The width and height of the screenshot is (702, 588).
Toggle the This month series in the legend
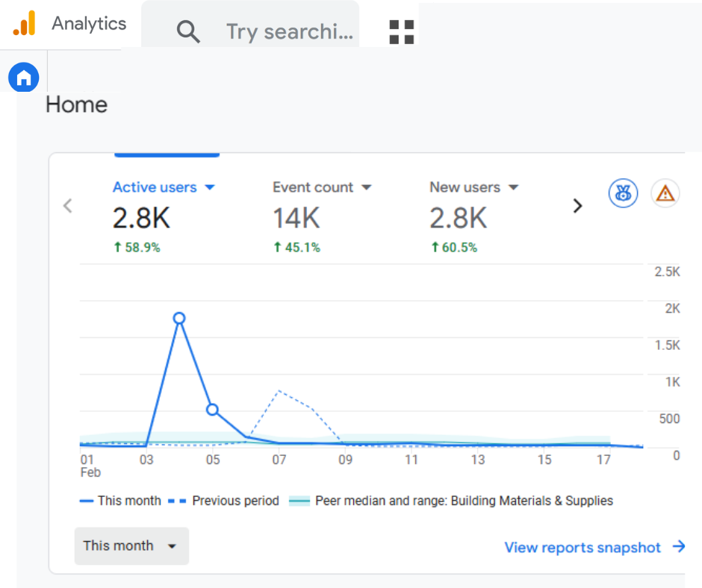pos(120,501)
